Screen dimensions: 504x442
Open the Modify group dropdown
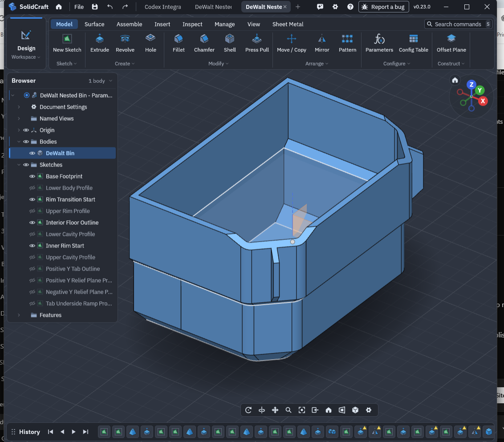point(219,64)
